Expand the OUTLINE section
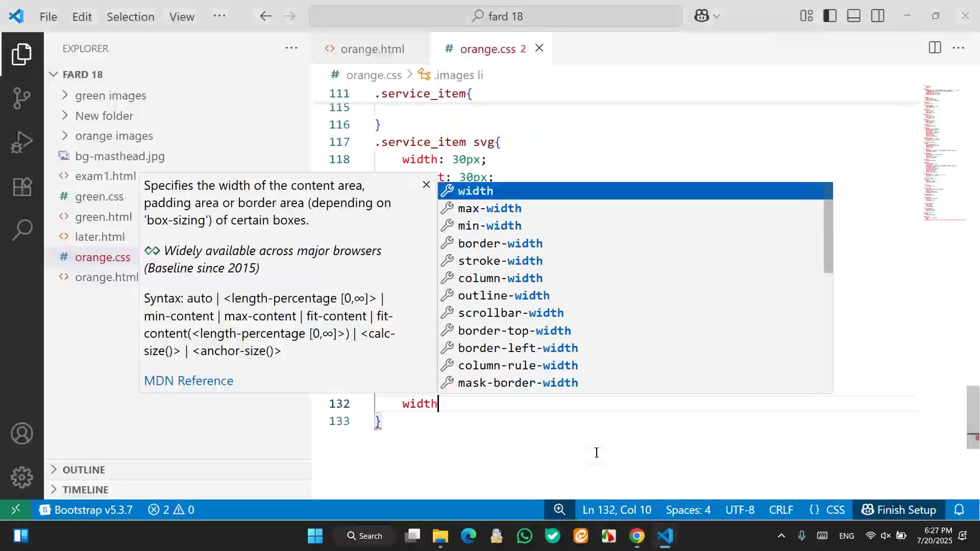980x551 pixels. pyautogui.click(x=84, y=469)
